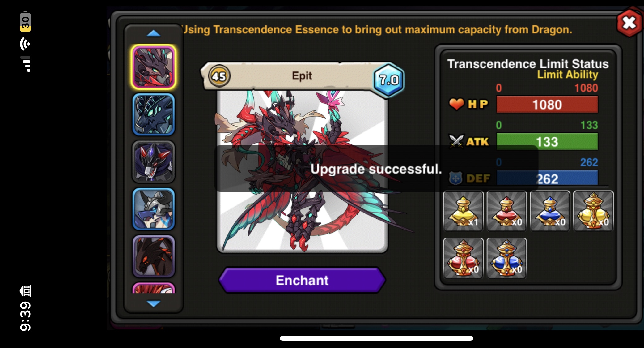This screenshot has height=348, width=644.
Task: Select the black and orange dragon thumbnail
Action: (x=154, y=256)
